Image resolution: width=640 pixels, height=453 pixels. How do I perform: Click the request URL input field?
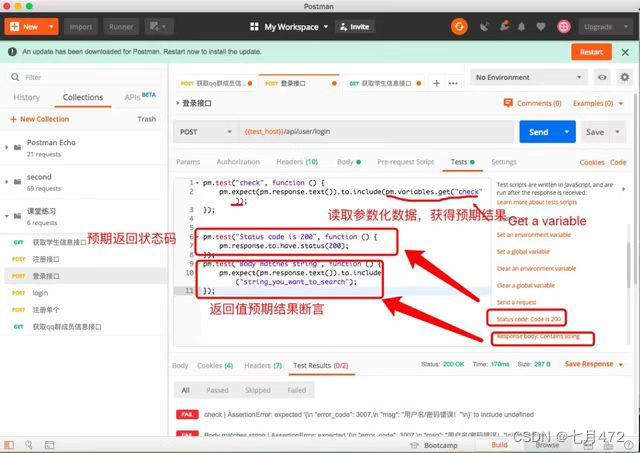(376, 132)
